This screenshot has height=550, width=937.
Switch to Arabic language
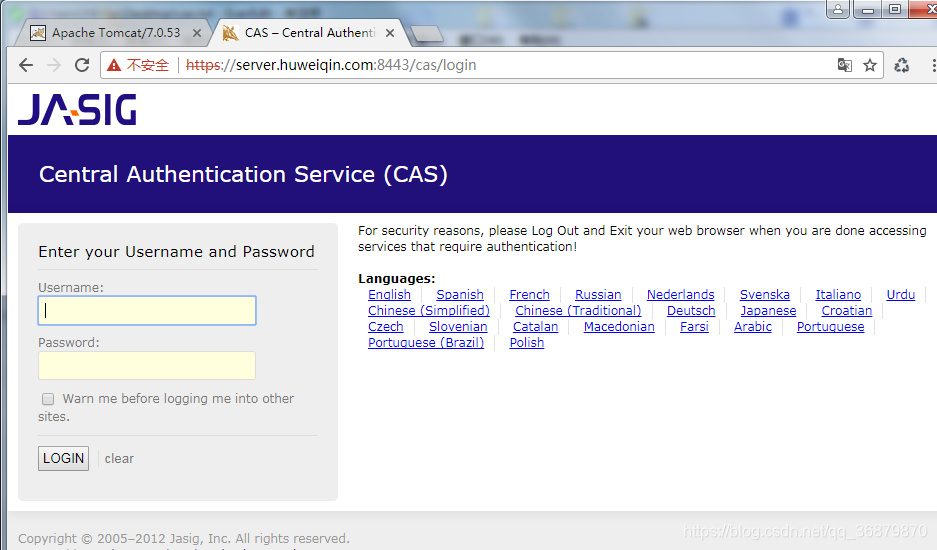coord(753,327)
